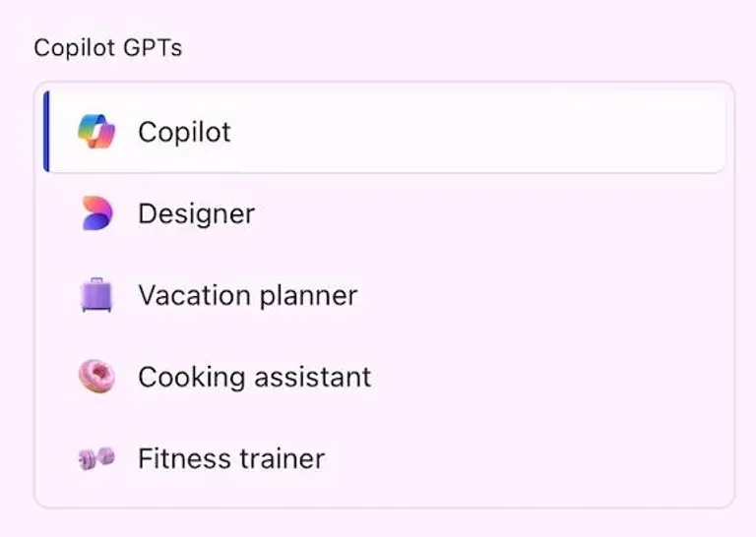Click the highlighted Copilot card's right edge
The width and height of the screenshot is (756, 537).
(724, 132)
